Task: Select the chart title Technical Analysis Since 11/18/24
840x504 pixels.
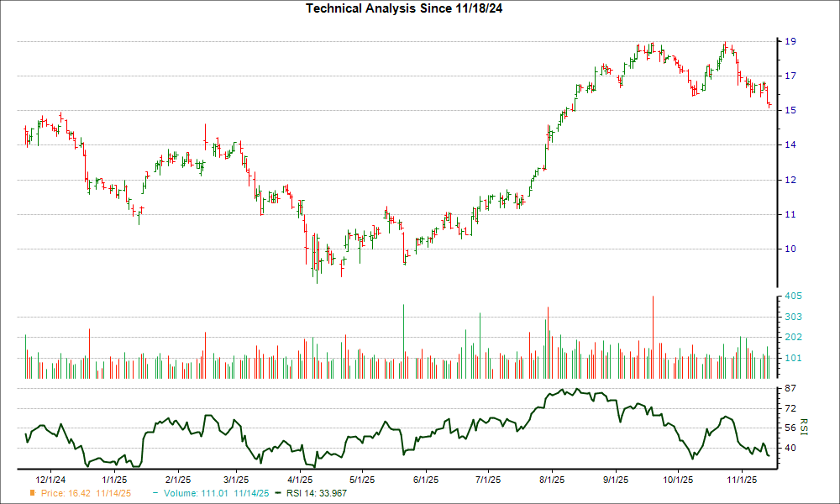Action: [x=405, y=9]
